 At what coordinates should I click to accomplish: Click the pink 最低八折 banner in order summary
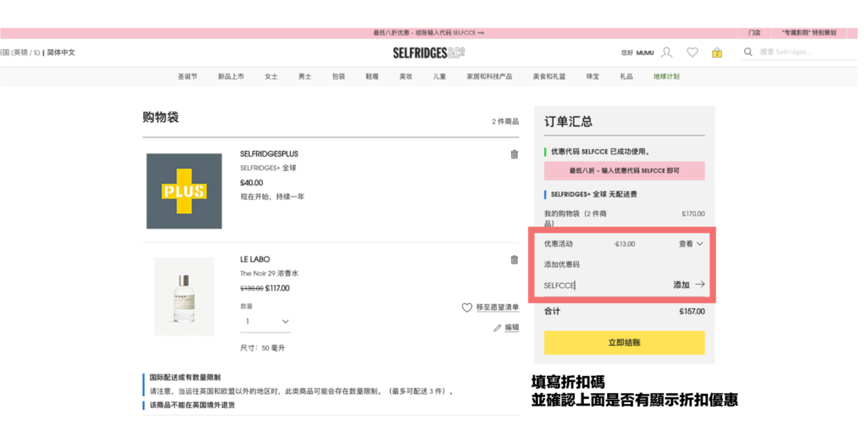[625, 171]
